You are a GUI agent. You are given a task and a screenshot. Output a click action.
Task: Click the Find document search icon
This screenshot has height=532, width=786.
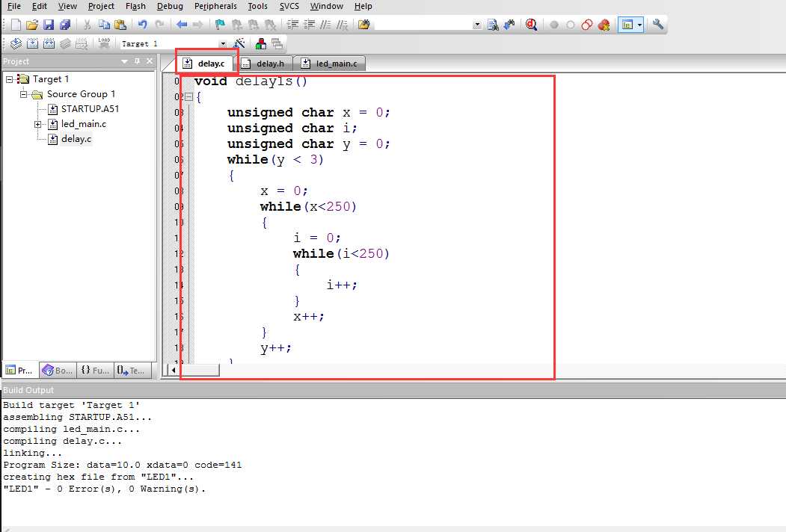pyautogui.click(x=493, y=25)
